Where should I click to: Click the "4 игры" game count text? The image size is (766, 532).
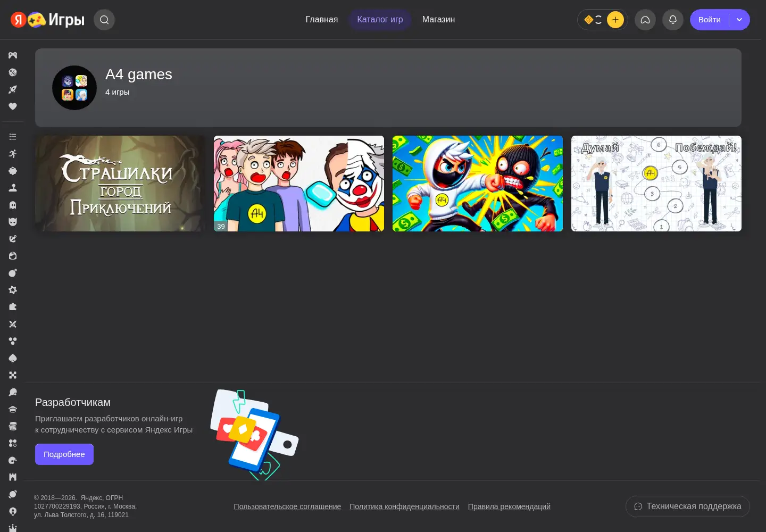(x=117, y=92)
